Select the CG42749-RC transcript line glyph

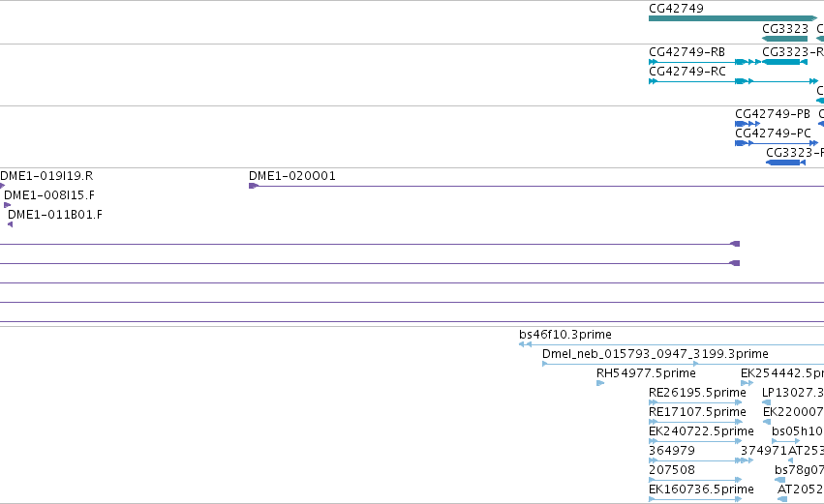[734, 81]
